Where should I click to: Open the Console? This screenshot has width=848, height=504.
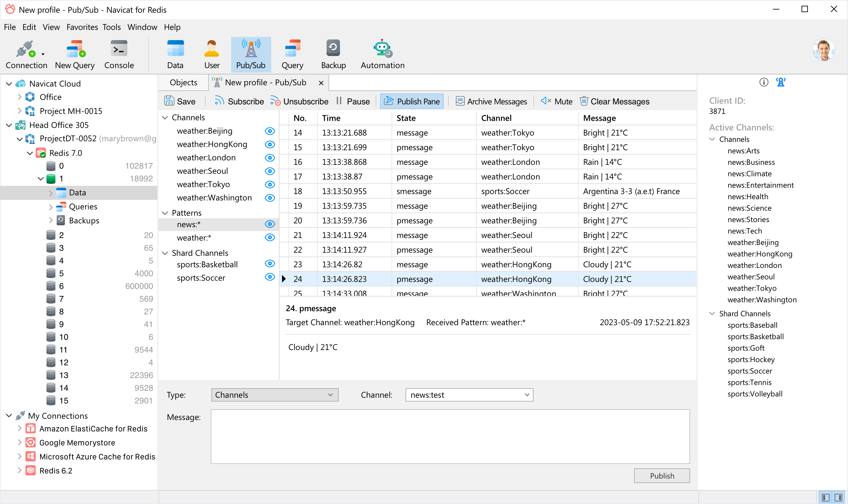pos(119,55)
